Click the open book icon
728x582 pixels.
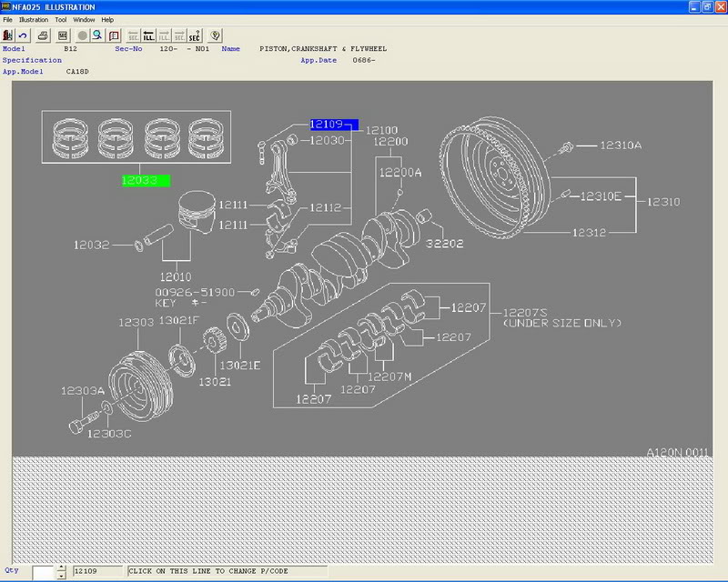[114, 35]
